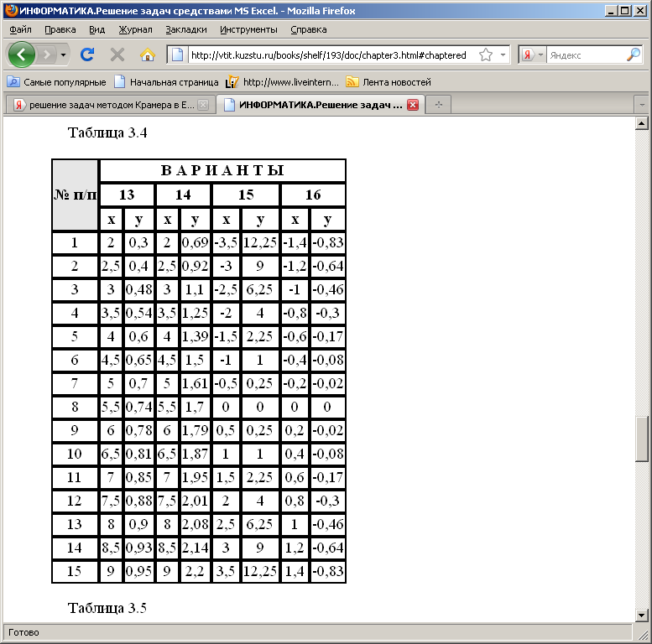Open the list all tabs dropdown
Viewport: 652px width, 644px height.
[642, 105]
